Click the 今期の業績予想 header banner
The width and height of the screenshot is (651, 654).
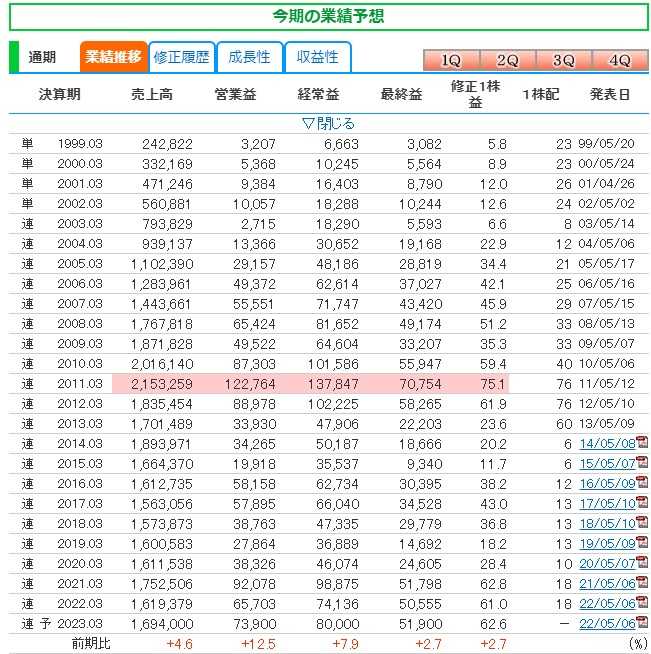(x=329, y=17)
